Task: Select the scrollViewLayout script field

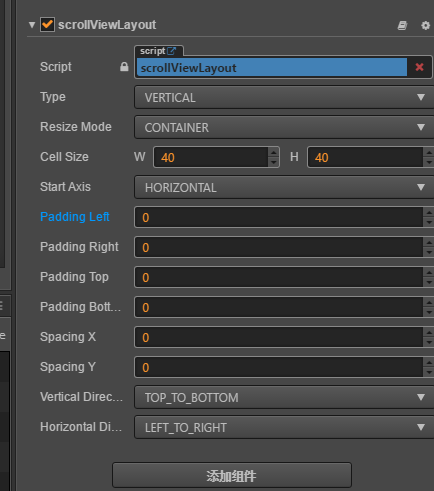Action: pyautogui.click(x=272, y=68)
